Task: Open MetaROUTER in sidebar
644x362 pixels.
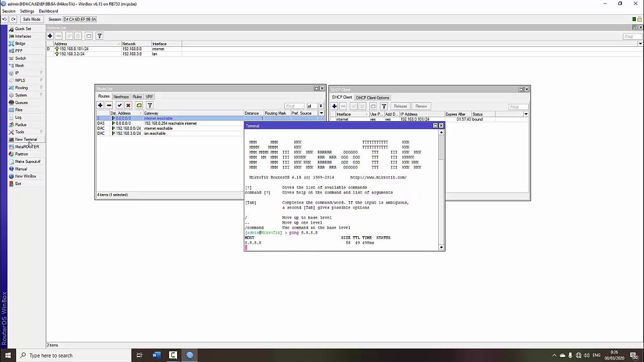Action: coord(27,147)
